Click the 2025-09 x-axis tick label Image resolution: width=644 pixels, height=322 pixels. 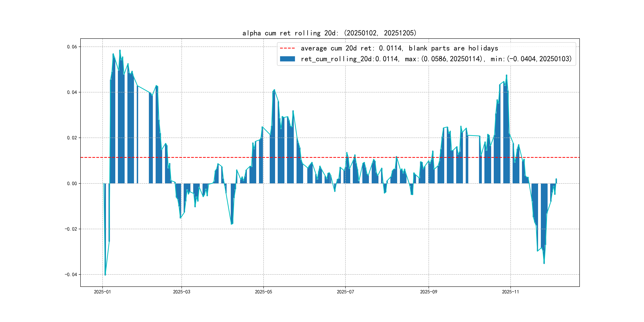click(x=429, y=292)
